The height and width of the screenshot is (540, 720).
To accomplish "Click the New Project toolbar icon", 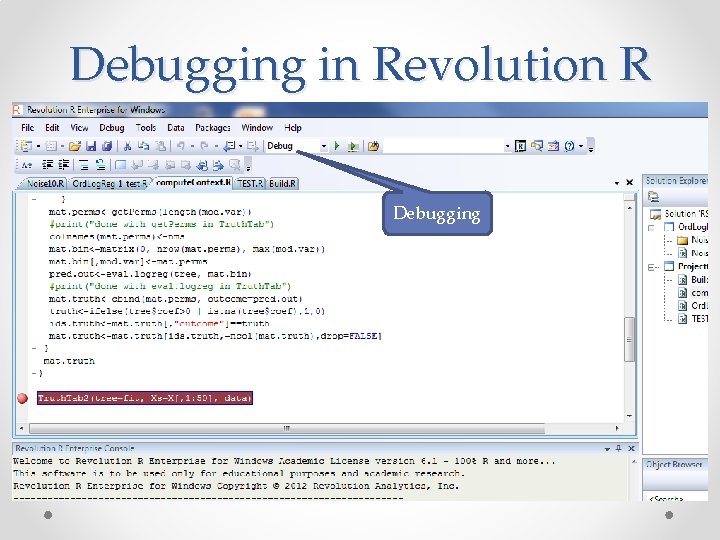I will pos(26,146).
